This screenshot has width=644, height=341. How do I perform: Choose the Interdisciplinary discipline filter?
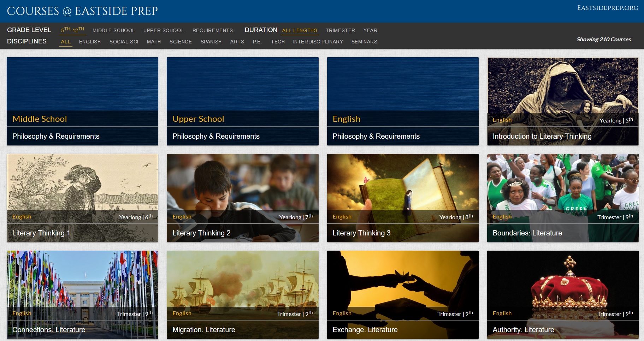click(318, 42)
